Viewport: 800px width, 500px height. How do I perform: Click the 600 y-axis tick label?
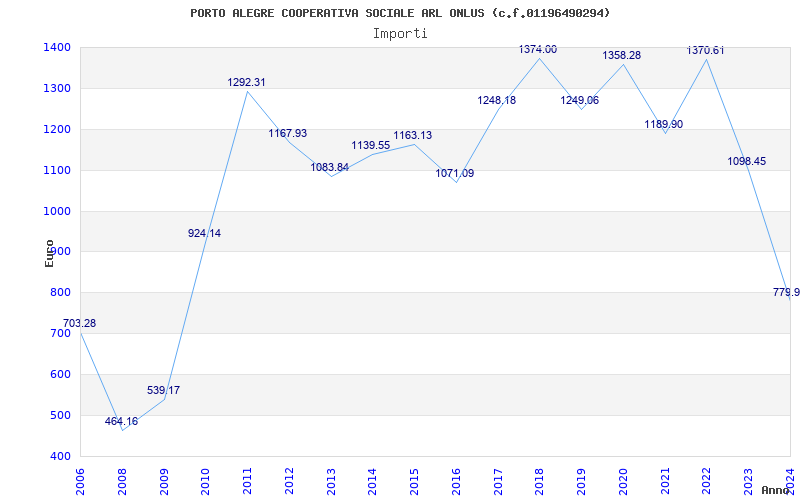tap(63, 374)
